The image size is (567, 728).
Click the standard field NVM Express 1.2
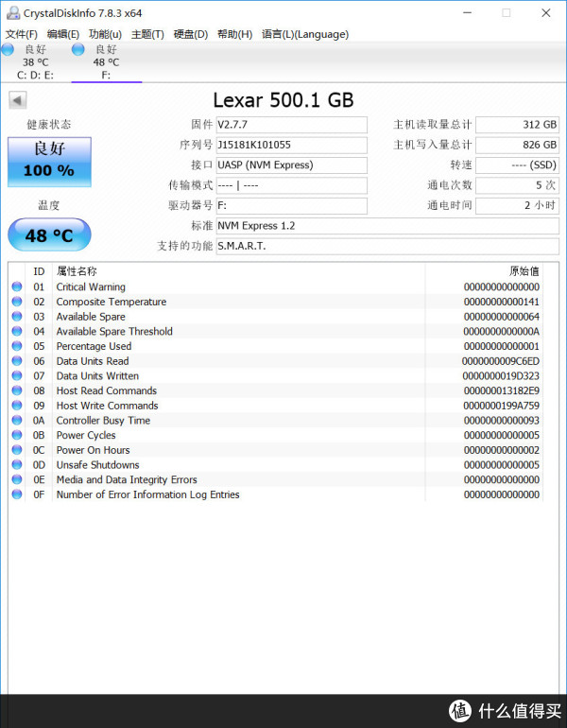[387, 226]
